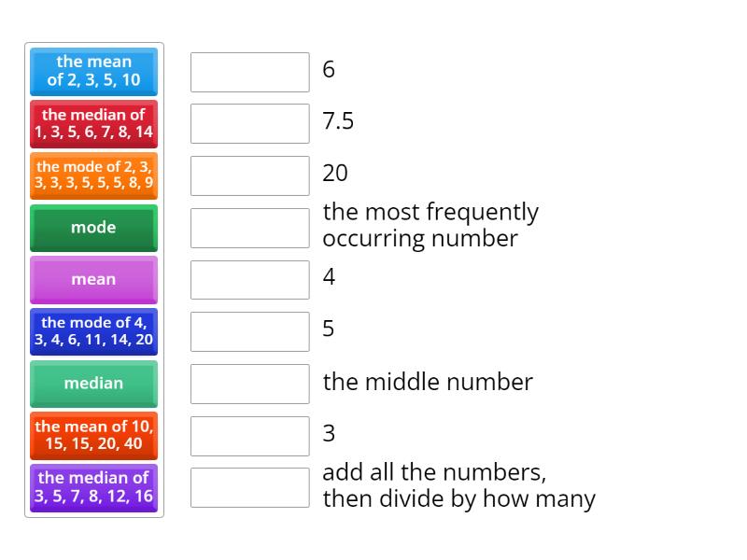Screen dimensions: 747x560
Task: Click the answer box beside '4'
Action: (x=249, y=279)
